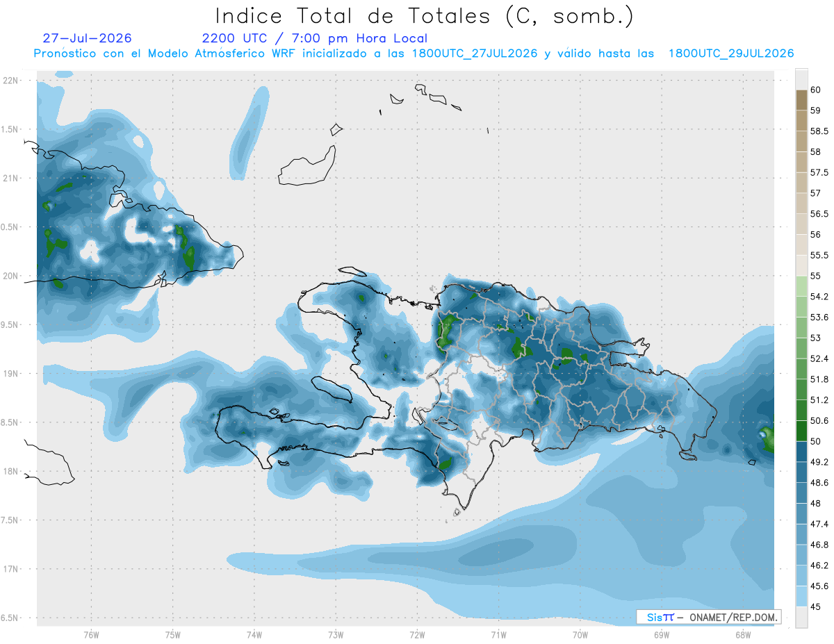Click the '0.5N' latitude tick label
The image size is (834, 644).
click(10, 227)
